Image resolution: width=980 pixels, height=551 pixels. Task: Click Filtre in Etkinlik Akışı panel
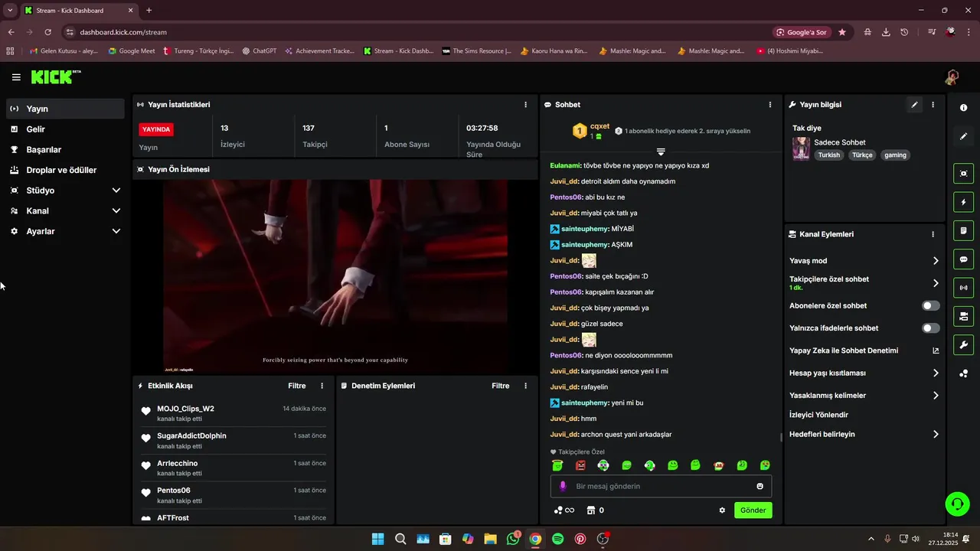point(297,386)
